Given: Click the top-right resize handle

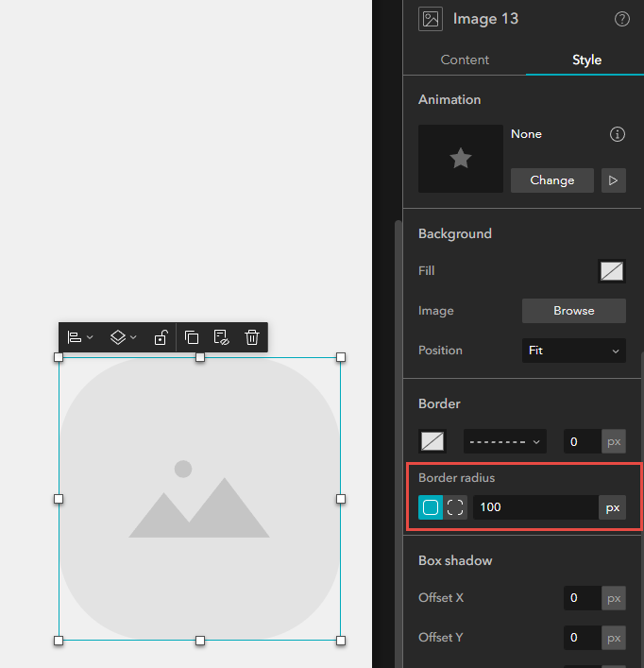Looking at the screenshot, I should (x=341, y=357).
